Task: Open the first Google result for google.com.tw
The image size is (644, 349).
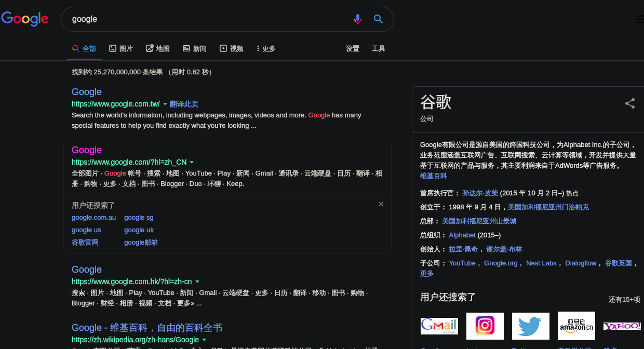Action: coord(87,92)
